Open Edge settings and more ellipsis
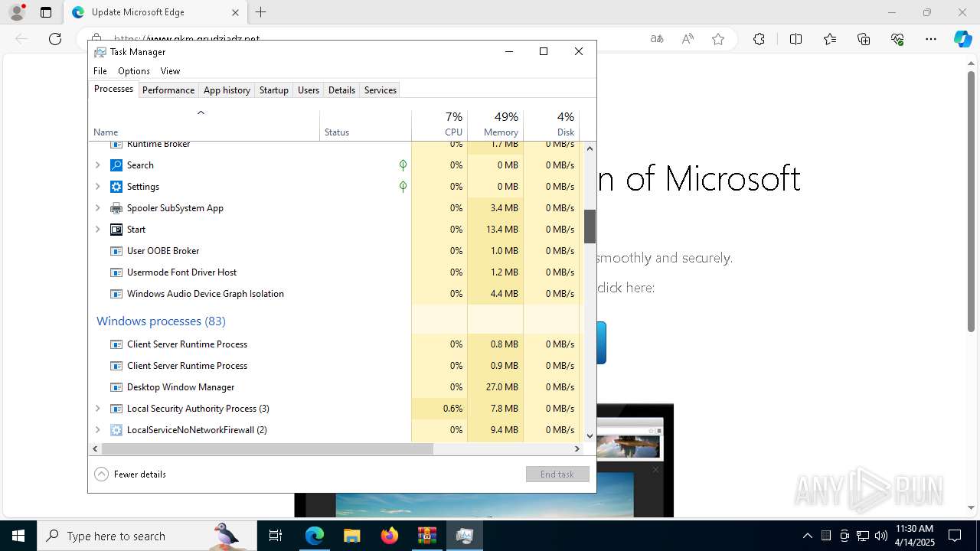 [x=931, y=39]
